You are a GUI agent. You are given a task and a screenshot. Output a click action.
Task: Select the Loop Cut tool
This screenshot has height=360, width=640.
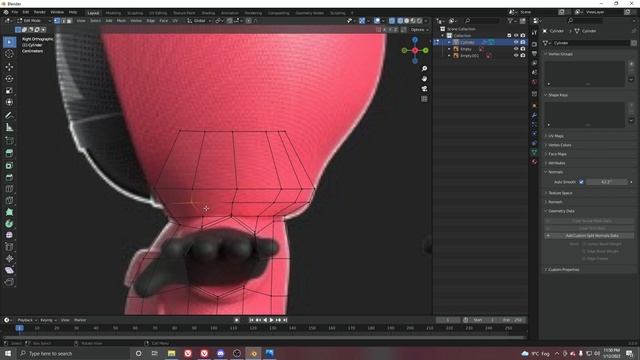[x=9, y=189]
